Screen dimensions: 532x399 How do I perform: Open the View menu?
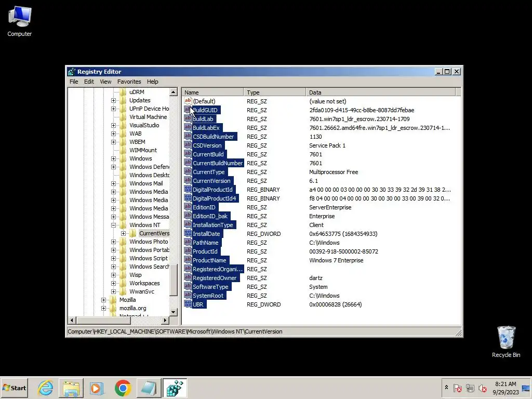click(x=105, y=82)
